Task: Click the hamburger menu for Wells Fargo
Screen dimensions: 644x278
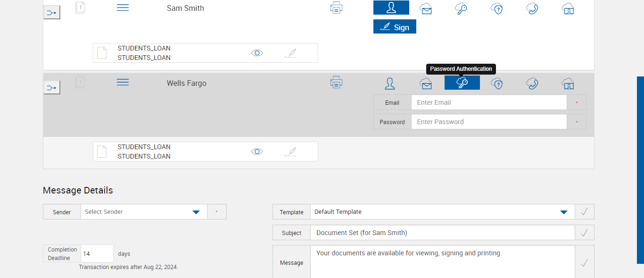Action: pyautogui.click(x=123, y=83)
